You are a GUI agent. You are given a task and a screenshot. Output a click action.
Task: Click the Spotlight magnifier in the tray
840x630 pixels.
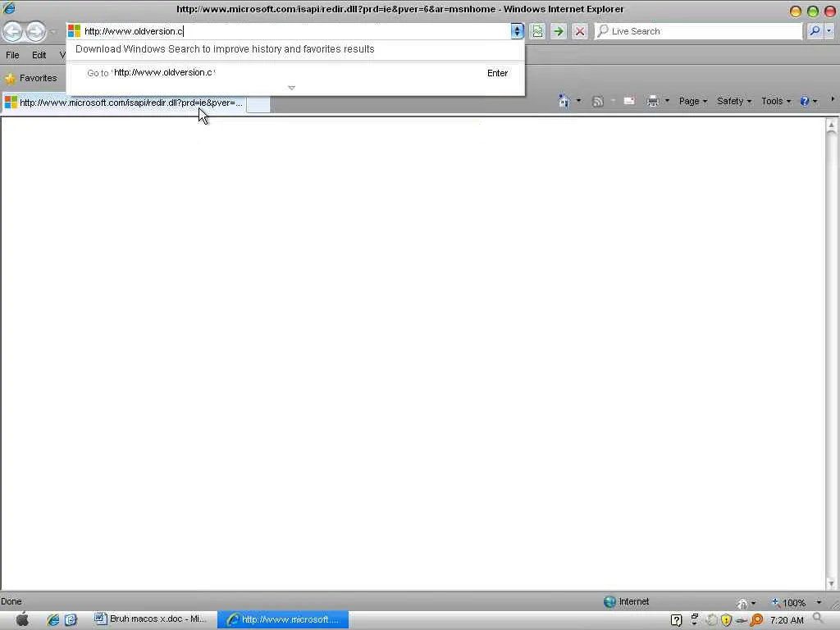(x=818, y=619)
